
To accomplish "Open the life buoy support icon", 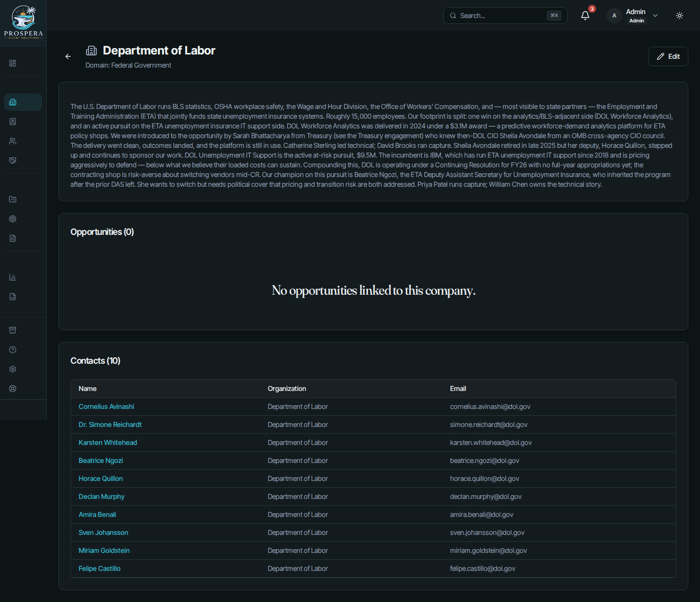I will click(13, 389).
